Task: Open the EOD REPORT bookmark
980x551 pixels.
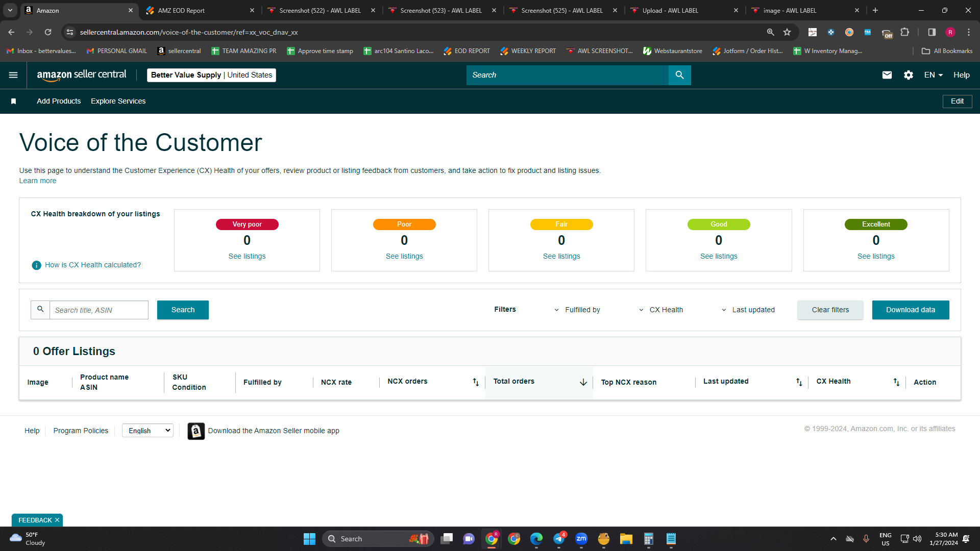Action: pyautogui.click(x=467, y=51)
